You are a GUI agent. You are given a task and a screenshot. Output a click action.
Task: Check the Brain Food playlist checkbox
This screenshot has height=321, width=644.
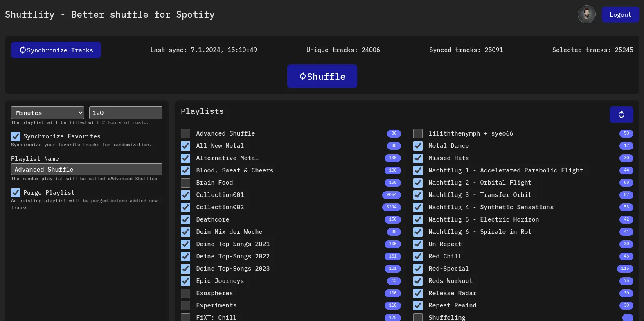click(x=185, y=183)
